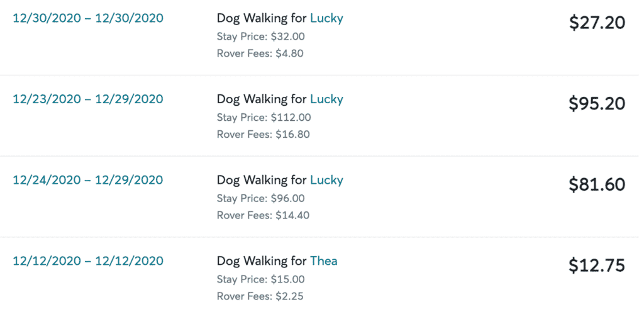Select the $12.75 payout amount
The height and width of the screenshot is (314, 644).
pos(597,266)
